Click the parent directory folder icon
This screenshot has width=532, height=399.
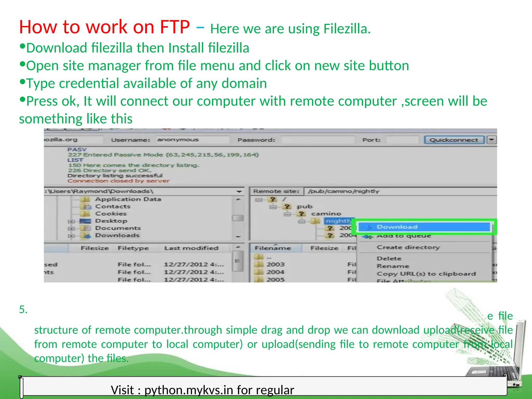coord(259,257)
